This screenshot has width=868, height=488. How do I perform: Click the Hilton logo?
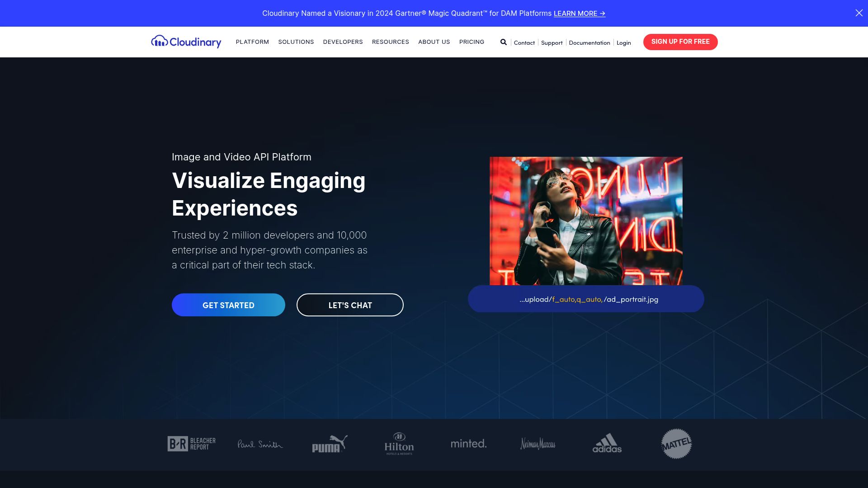coord(399,444)
